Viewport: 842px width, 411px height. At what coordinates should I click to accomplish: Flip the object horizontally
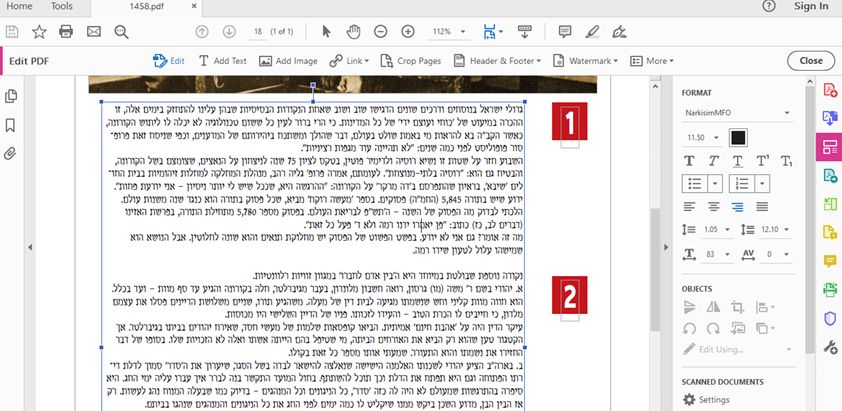[713, 307]
